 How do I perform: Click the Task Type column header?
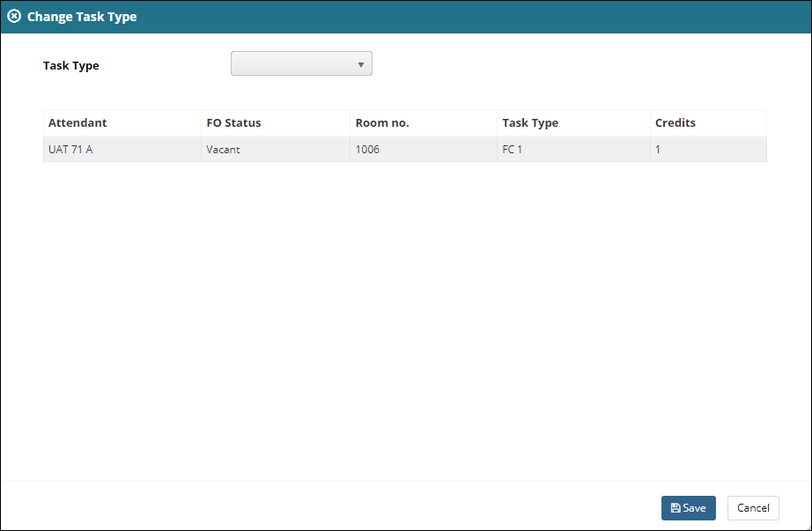(x=530, y=122)
